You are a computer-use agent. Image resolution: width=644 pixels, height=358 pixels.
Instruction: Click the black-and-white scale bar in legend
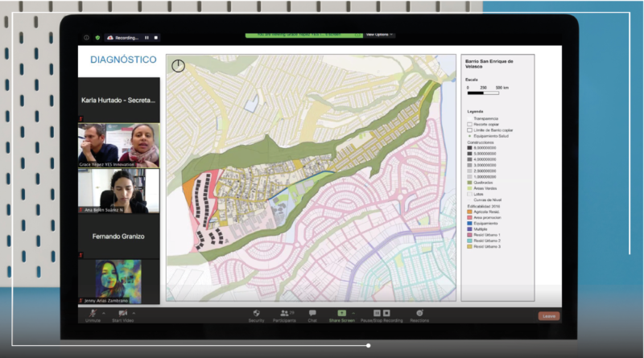(484, 93)
